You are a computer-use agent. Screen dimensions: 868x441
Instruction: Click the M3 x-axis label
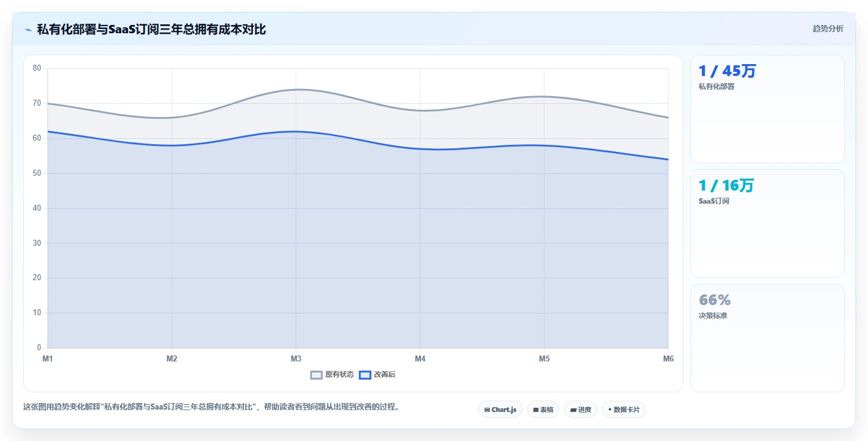296,358
